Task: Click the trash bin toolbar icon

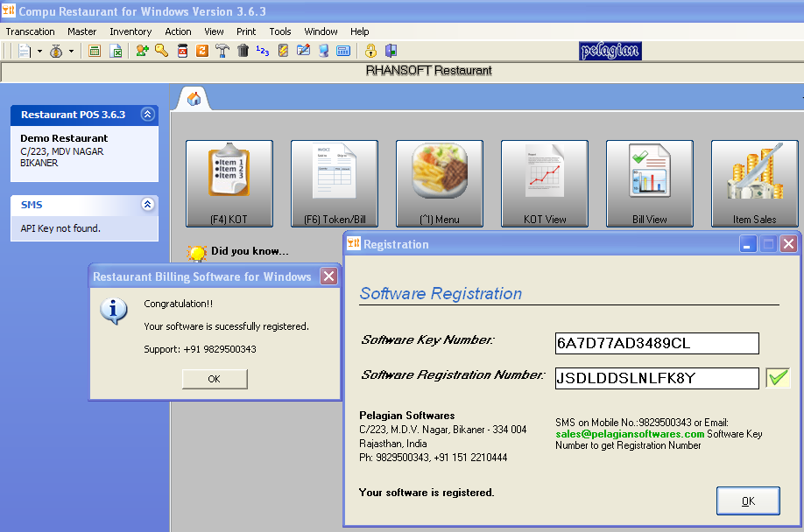Action: pos(243,51)
